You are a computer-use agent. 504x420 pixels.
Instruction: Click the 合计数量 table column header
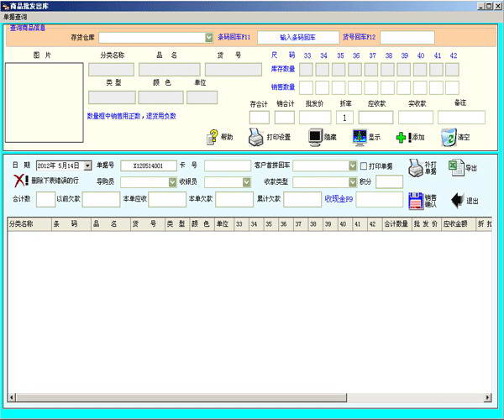click(396, 224)
